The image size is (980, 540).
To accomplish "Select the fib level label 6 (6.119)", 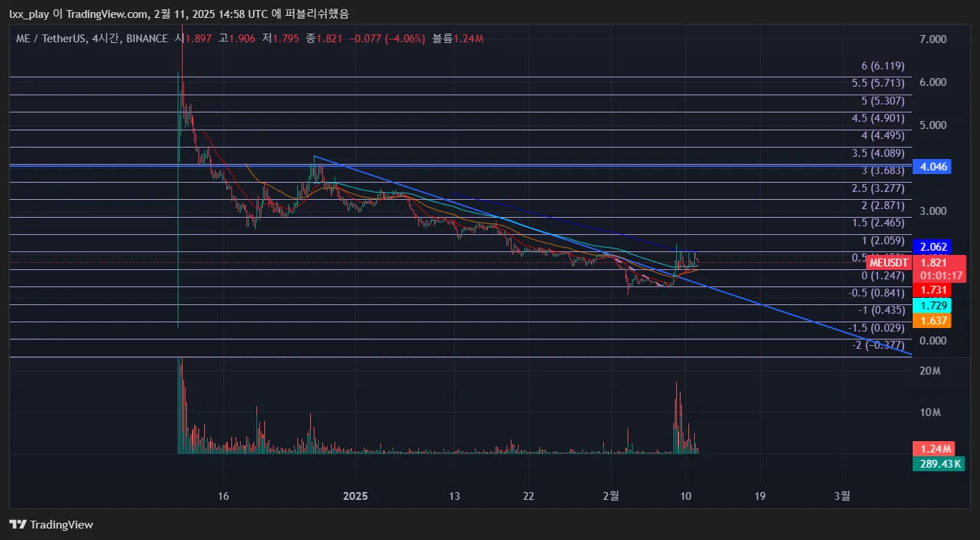I will [883, 66].
